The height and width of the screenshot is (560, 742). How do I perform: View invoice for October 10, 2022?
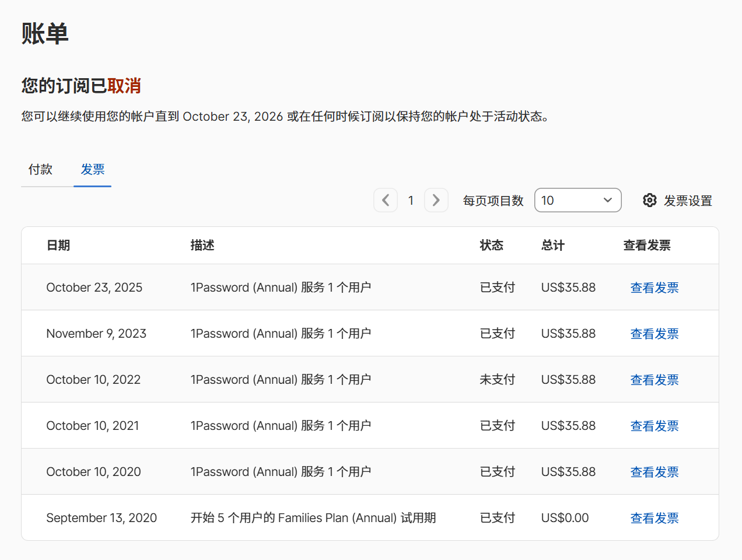pyautogui.click(x=654, y=380)
